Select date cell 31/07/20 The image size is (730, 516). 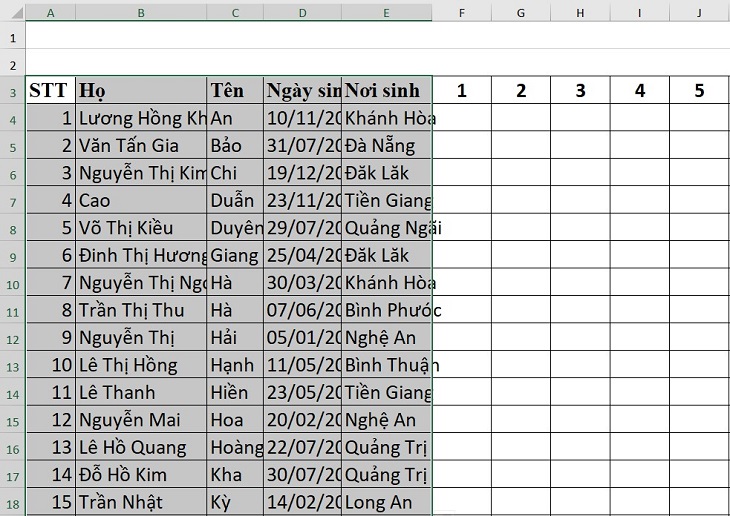[303, 145]
